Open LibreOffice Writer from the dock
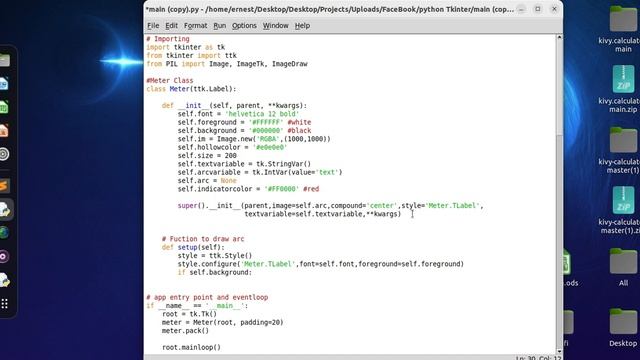 [x=4, y=84]
